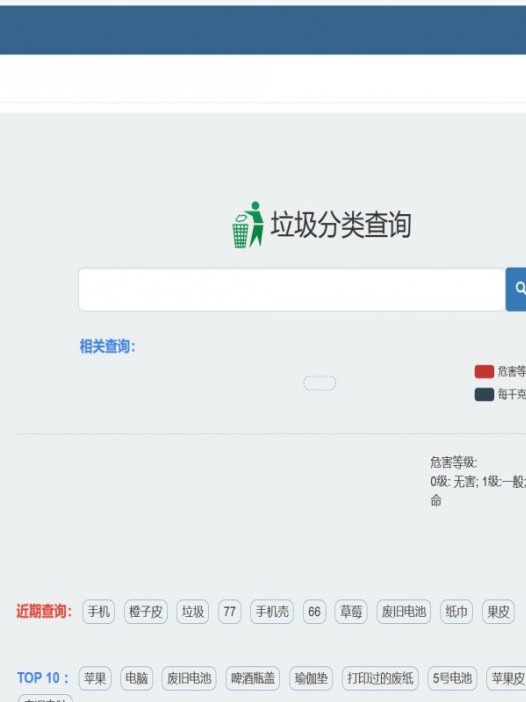The image size is (526, 702).
Task: Open TOP 10 tag 电脑
Action: (x=137, y=678)
